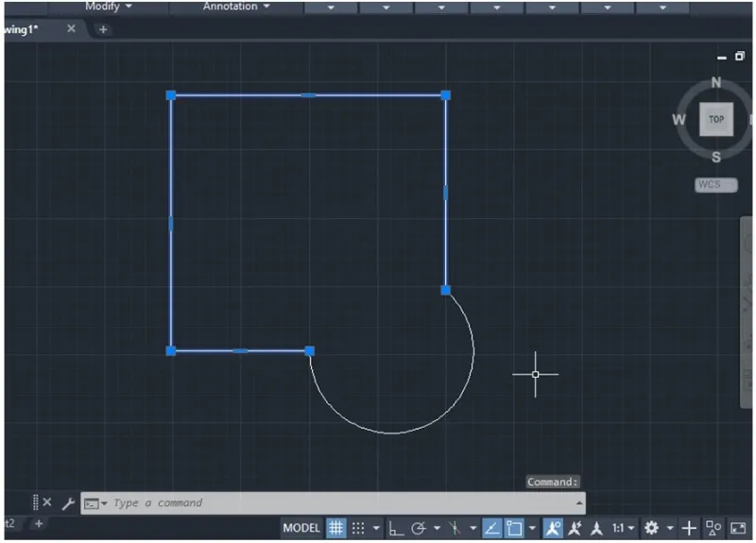Click the MODEL space button

coord(301,528)
